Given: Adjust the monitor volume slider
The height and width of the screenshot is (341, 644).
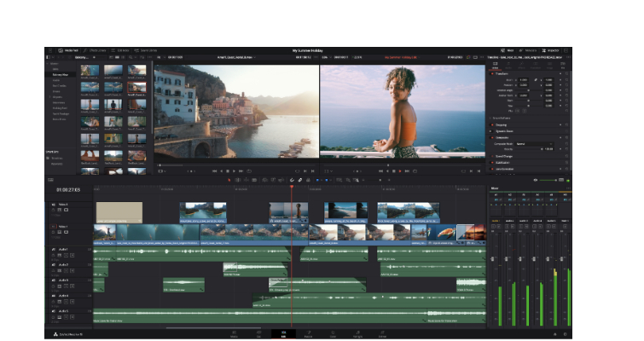Looking at the screenshot, I should point(548,180).
